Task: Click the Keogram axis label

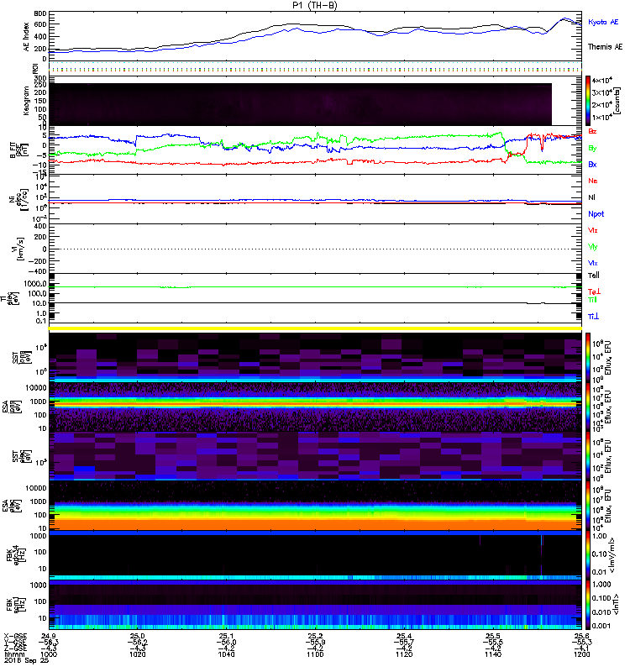Action: click(x=26, y=100)
